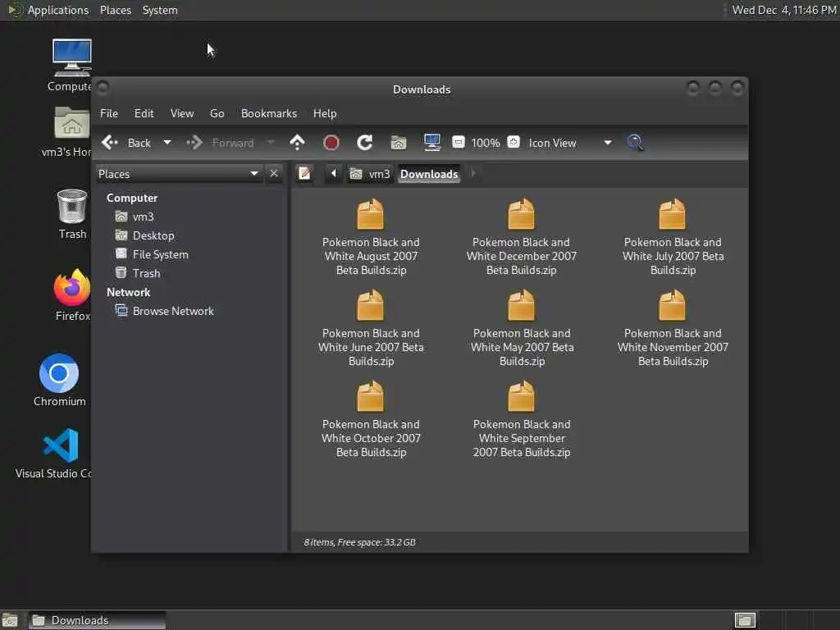Click the Downloads window menu button in titlebar

pyautogui.click(x=103, y=87)
